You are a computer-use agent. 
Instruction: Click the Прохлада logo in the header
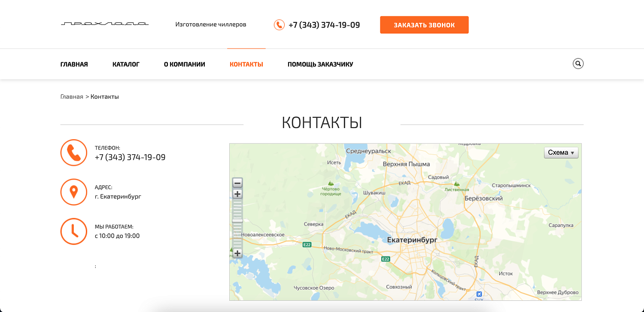click(x=105, y=24)
